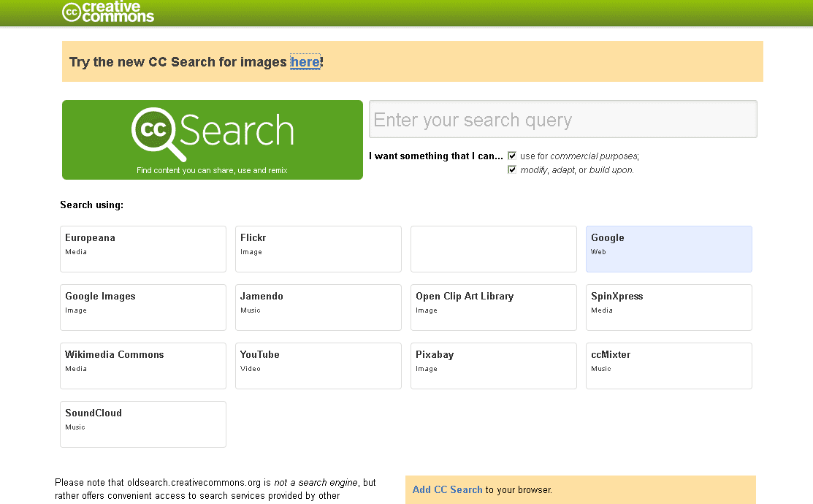The image size is (813, 504).
Task: Click 'Find content you can share, use and remix'
Action: pos(212,170)
